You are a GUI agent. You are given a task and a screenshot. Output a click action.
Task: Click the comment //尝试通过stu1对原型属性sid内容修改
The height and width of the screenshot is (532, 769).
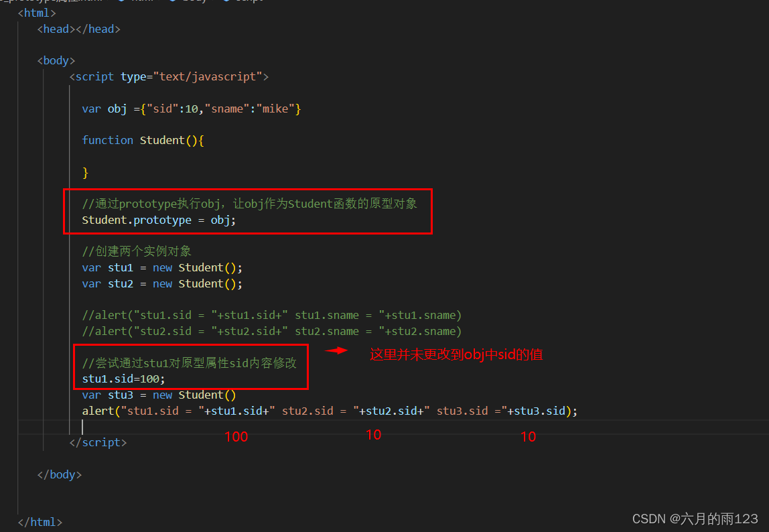pyautogui.click(x=190, y=363)
